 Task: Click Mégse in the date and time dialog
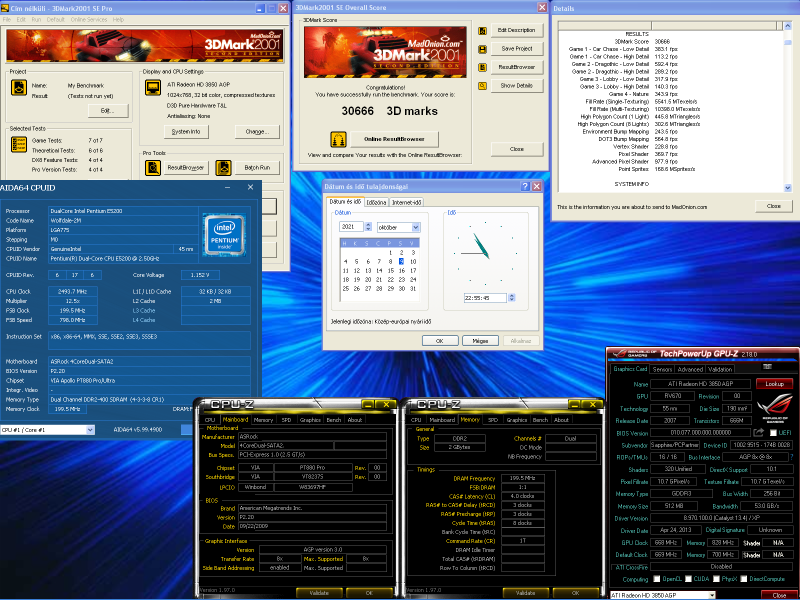480,341
